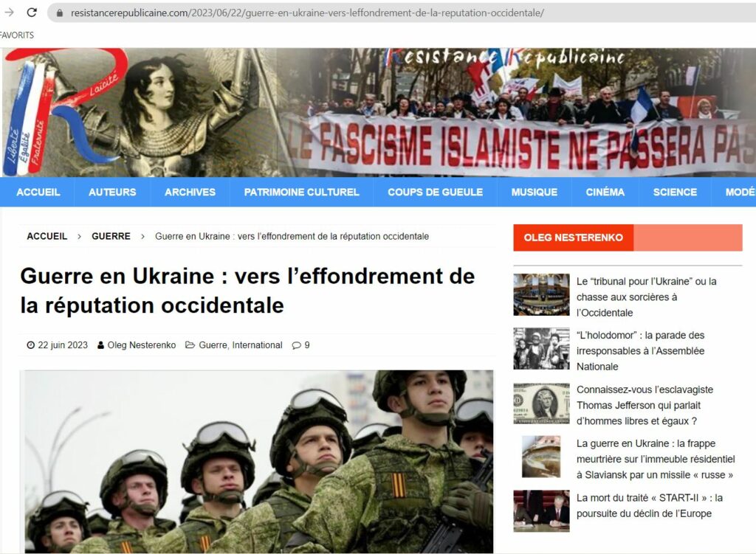Go to the ARCHIVES menu
The image size is (756, 554).
(x=190, y=193)
